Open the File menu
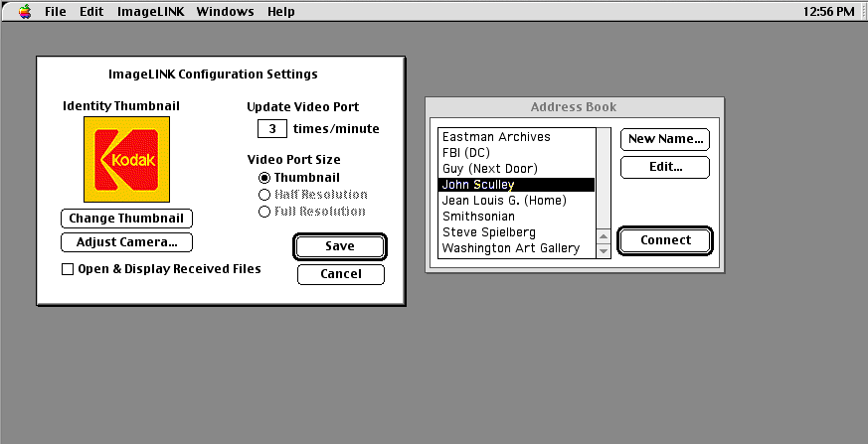868x444 pixels. coord(56,12)
